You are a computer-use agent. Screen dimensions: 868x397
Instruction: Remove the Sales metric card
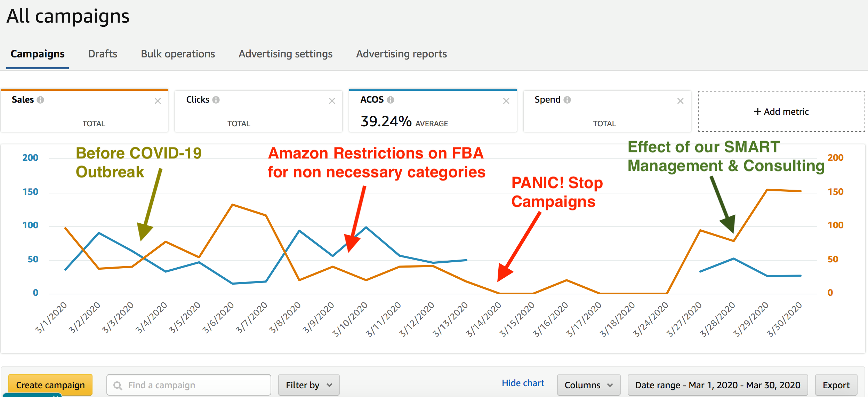158,101
